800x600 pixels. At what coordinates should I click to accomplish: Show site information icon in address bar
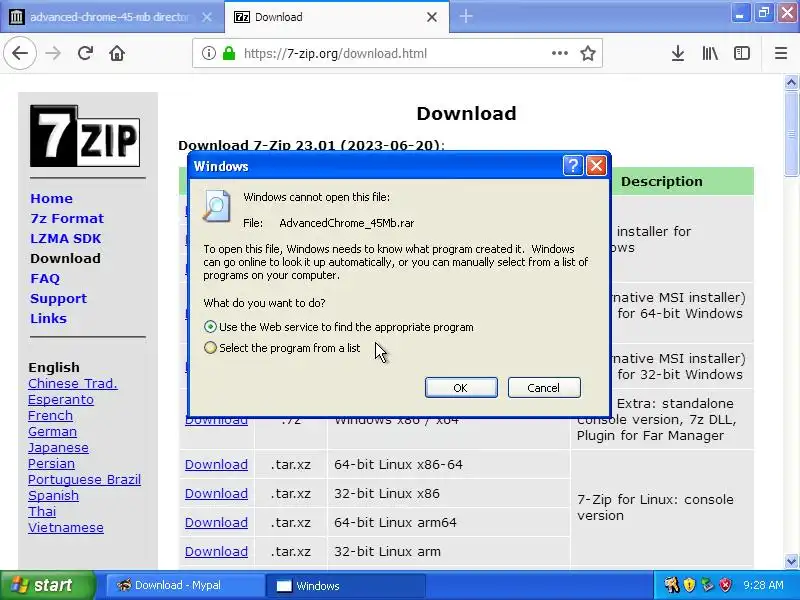pos(208,53)
